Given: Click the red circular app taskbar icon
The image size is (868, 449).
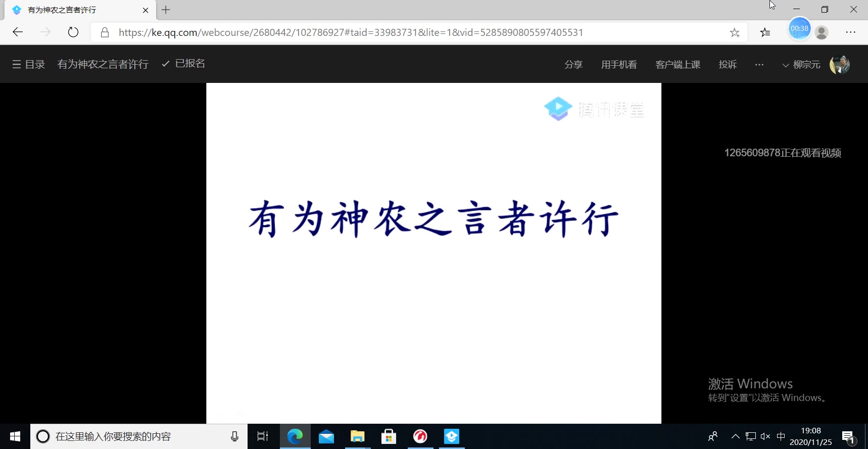Looking at the screenshot, I should [420, 436].
